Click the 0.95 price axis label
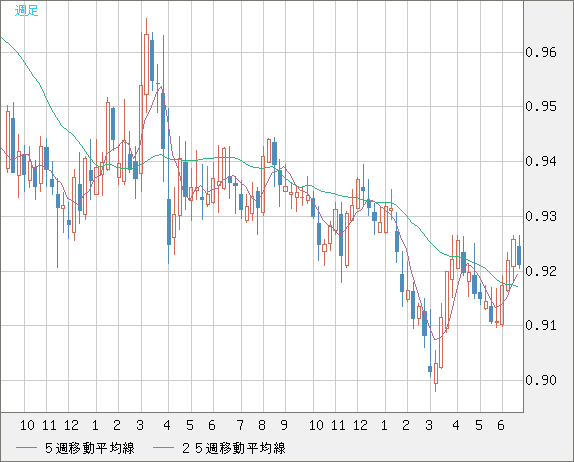The image size is (574, 462). [x=541, y=107]
